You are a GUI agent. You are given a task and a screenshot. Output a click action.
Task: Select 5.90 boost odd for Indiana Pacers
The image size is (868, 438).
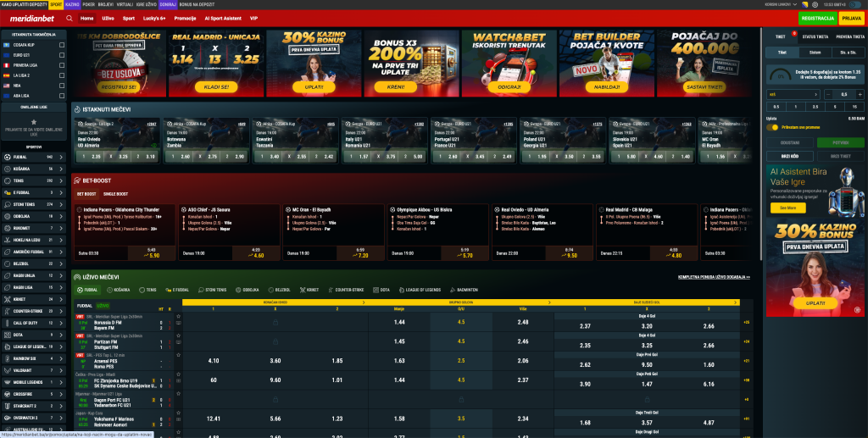pyautogui.click(x=152, y=253)
